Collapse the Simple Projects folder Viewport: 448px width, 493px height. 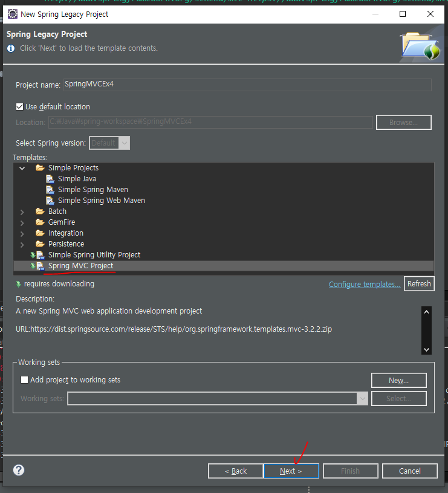tap(22, 168)
